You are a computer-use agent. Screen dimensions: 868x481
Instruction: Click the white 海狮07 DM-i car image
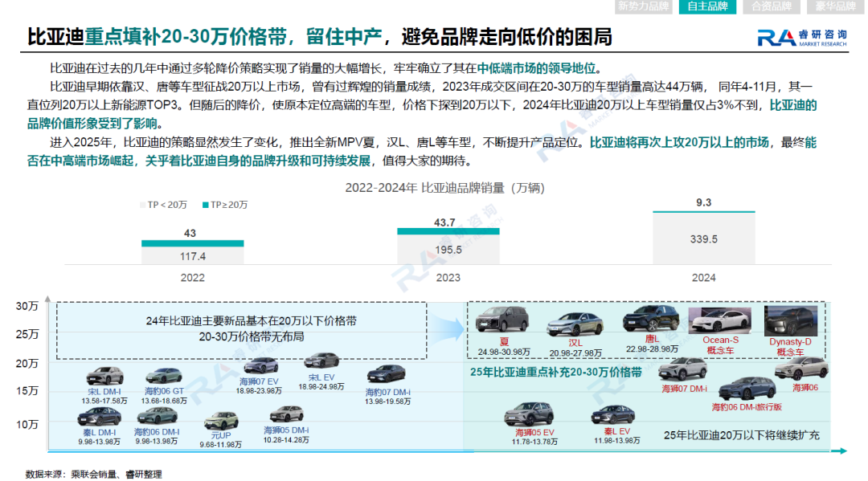(682, 369)
